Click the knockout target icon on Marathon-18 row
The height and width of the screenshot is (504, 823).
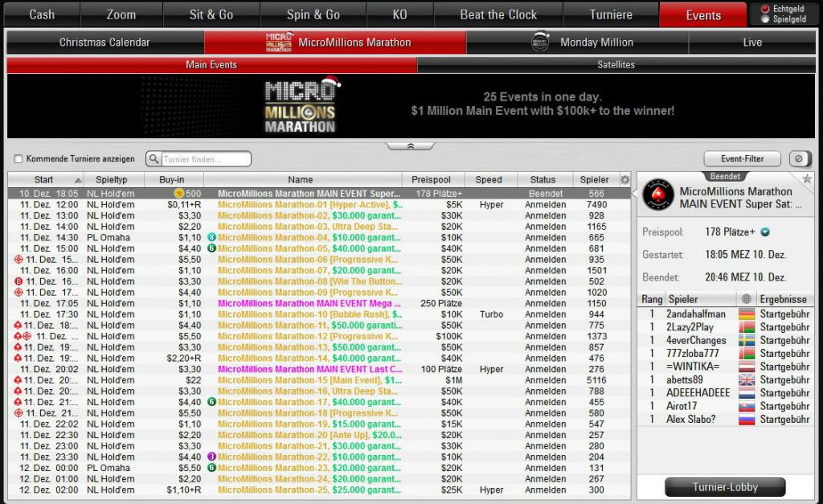coord(18,413)
